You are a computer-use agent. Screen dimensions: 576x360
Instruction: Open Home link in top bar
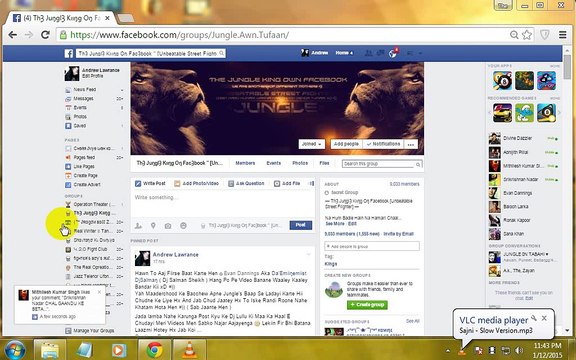click(x=343, y=53)
